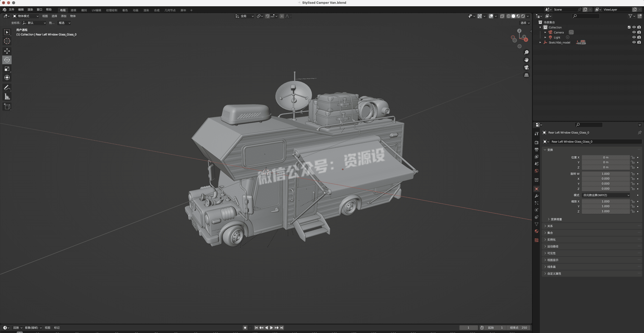The width and height of the screenshot is (644, 333).
Task: Click the 选项 options button
Action: 525,23
